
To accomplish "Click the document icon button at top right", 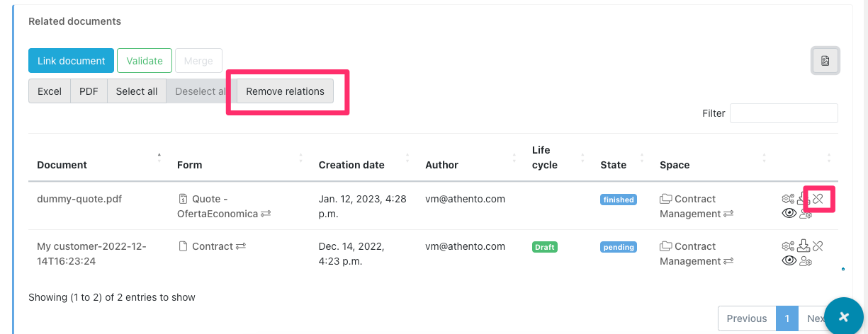I will pyautogui.click(x=825, y=61).
